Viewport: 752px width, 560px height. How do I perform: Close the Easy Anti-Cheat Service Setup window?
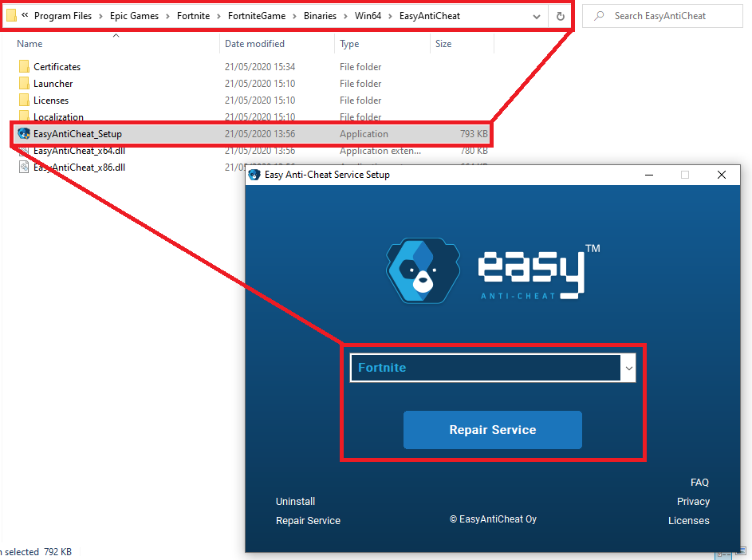[722, 175]
